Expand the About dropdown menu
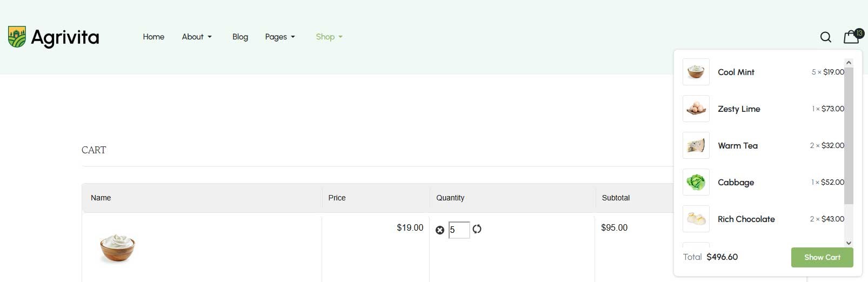 (197, 37)
